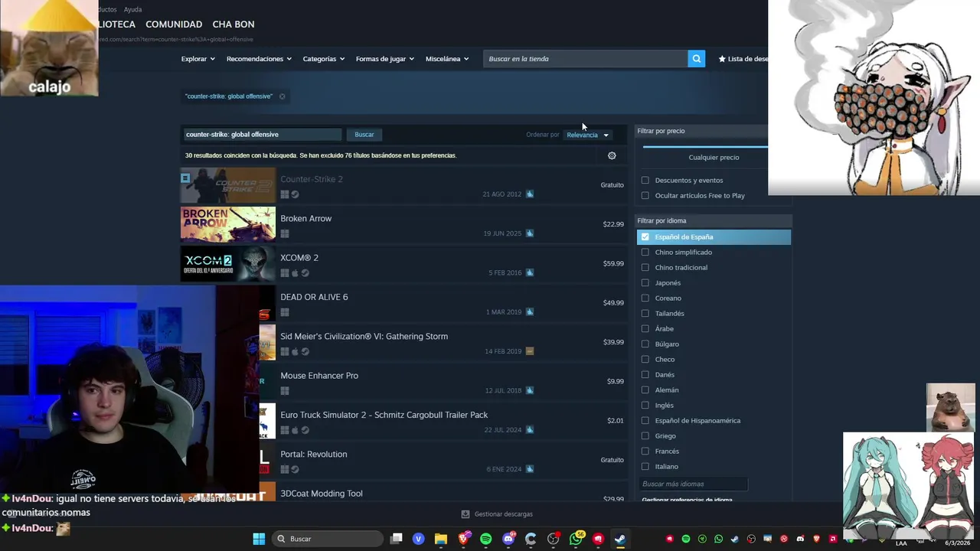980x551 pixels.
Task: Click the tag icon next to DEAD OR ALIVE 6 date
Action: [530, 312]
